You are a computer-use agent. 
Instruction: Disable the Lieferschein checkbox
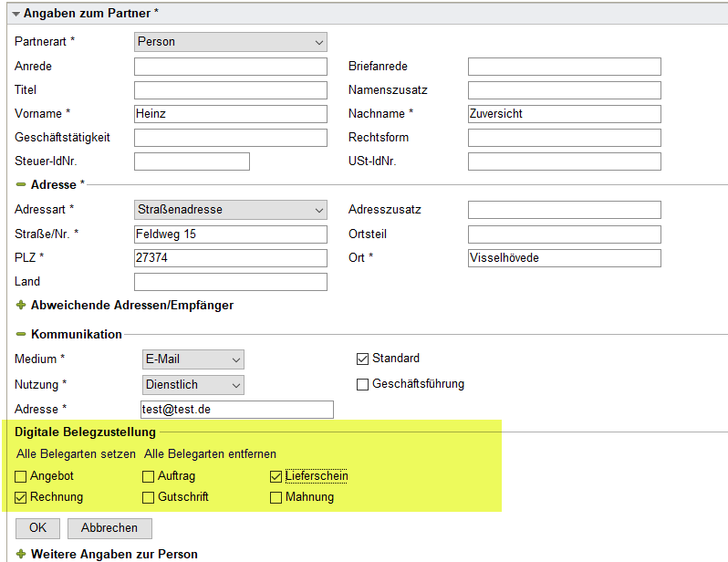(276, 476)
